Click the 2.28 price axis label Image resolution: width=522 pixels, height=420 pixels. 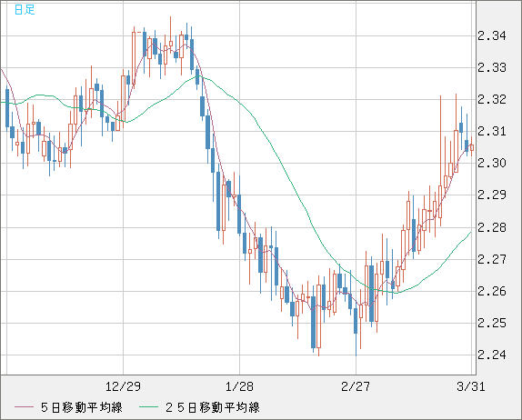point(492,227)
